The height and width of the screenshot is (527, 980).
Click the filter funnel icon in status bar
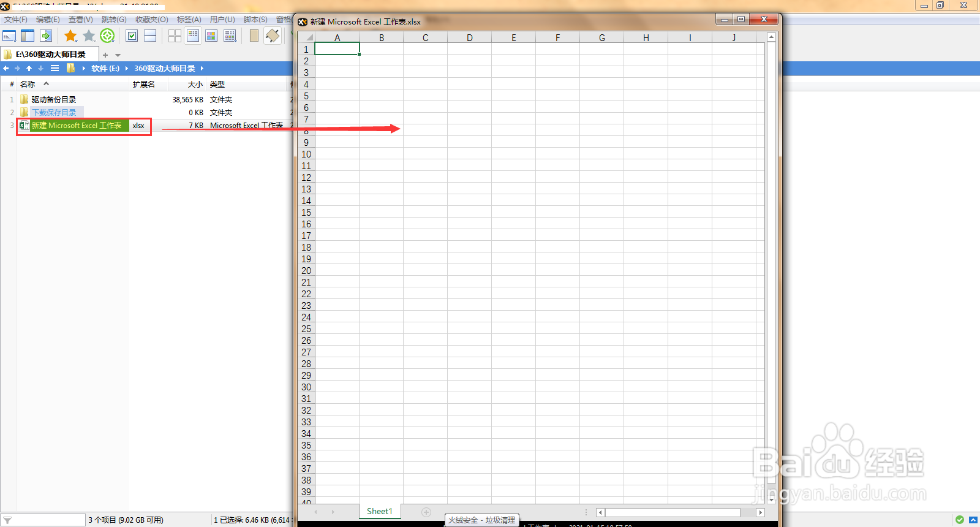pyautogui.click(x=7, y=520)
